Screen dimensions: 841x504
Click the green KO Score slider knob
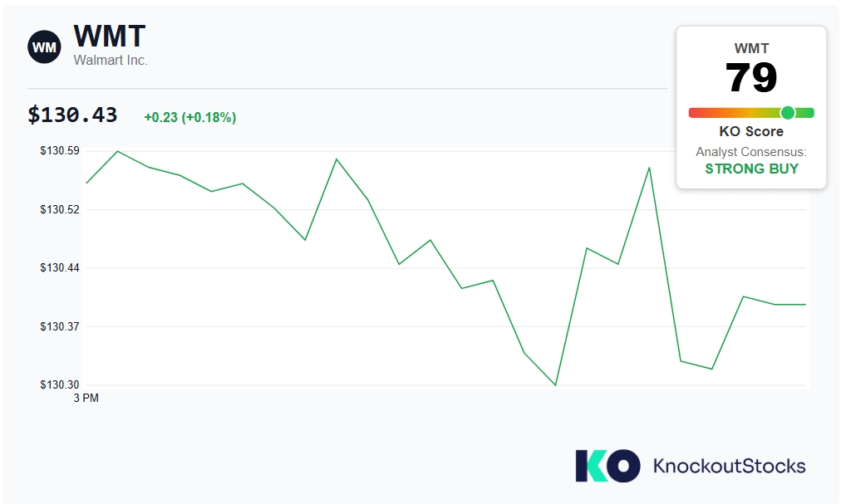tap(787, 113)
